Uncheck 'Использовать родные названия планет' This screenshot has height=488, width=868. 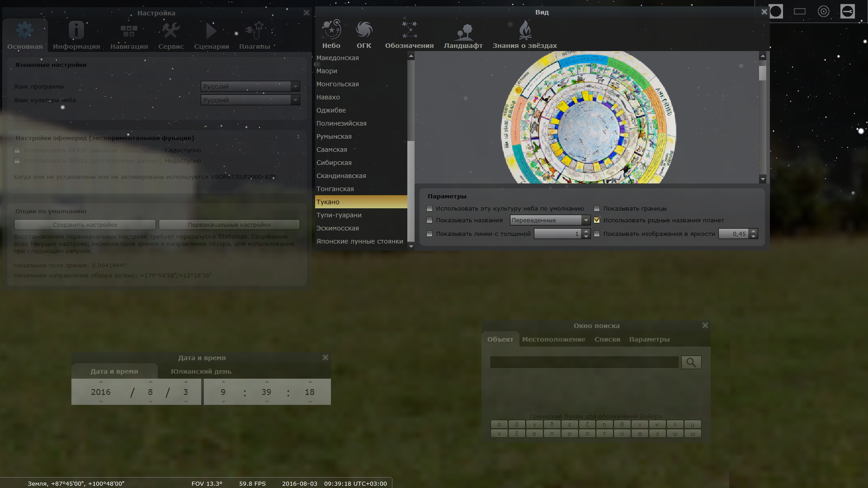point(597,220)
